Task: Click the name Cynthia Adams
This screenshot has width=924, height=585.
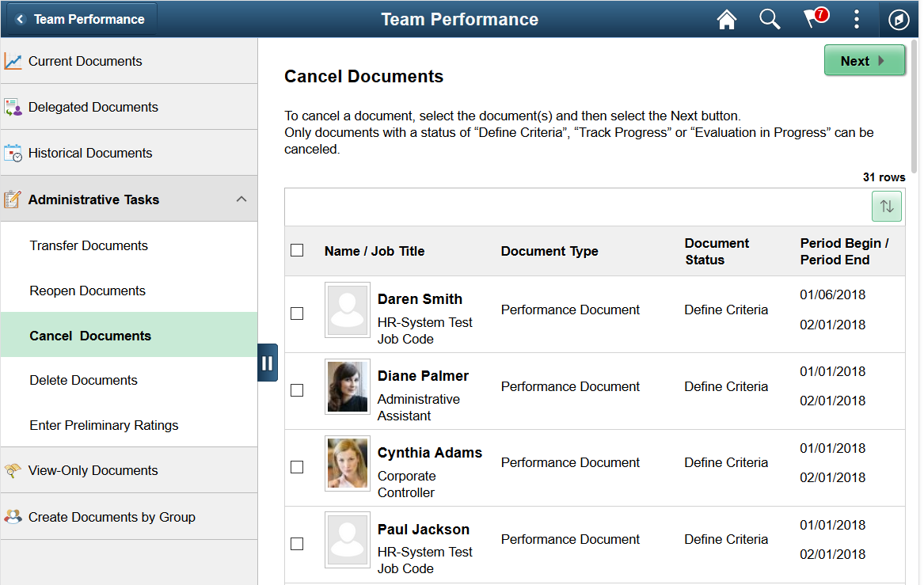Action: point(430,453)
